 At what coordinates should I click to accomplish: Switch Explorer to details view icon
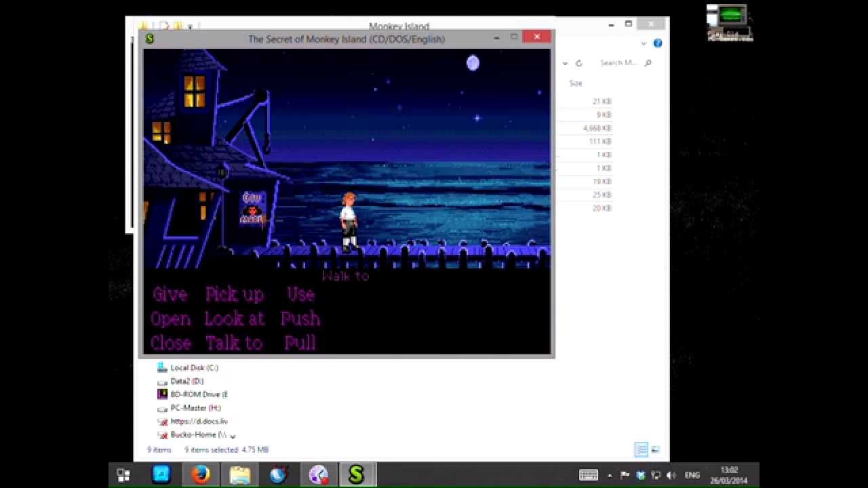click(x=641, y=449)
